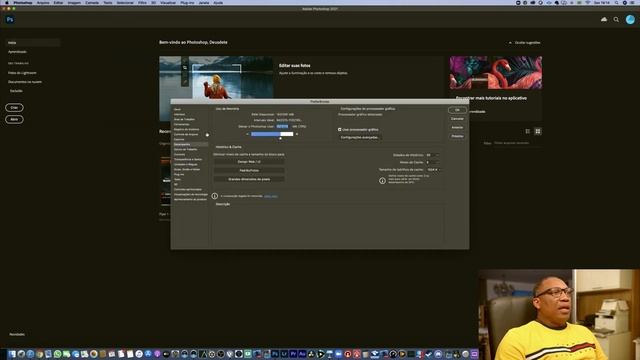Select Discos de Trabalho in Preferences sidebar
Viewport: 640px width, 360px height.
coord(185,149)
